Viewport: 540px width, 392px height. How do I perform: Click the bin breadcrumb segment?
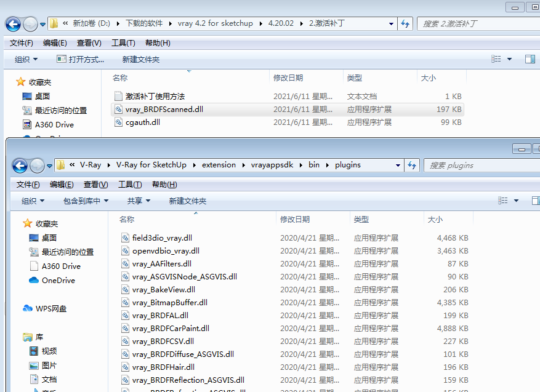pyautogui.click(x=314, y=165)
